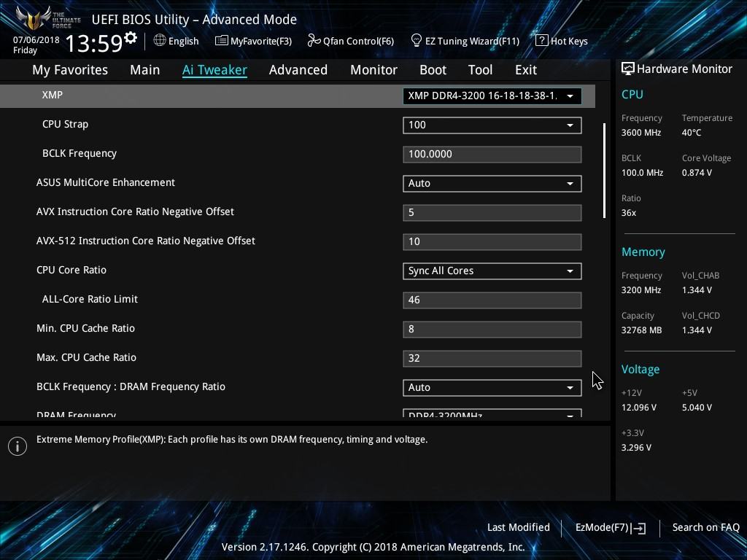Select the CPU Strap label
The height and width of the screenshot is (560, 747).
coord(65,124)
